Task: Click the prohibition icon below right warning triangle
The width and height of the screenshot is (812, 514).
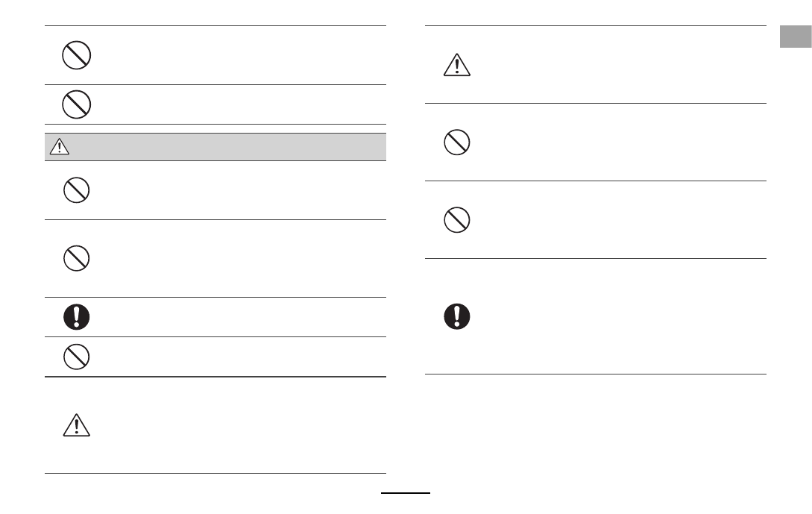Action: [457, 142]
